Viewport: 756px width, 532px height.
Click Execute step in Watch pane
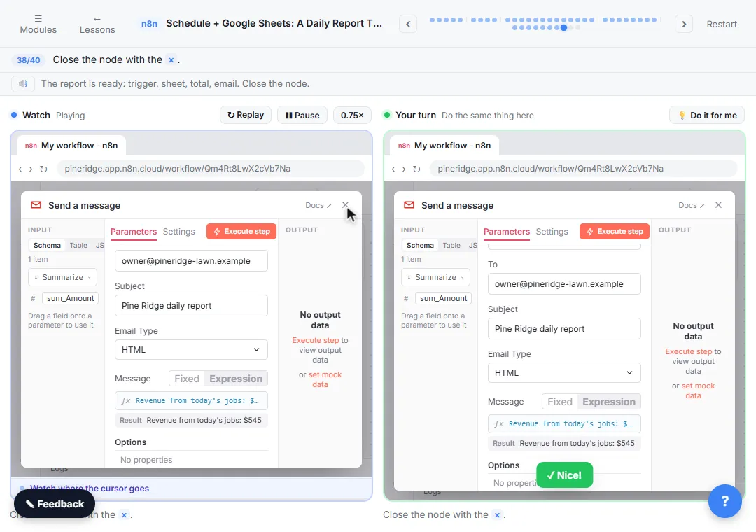241,232
